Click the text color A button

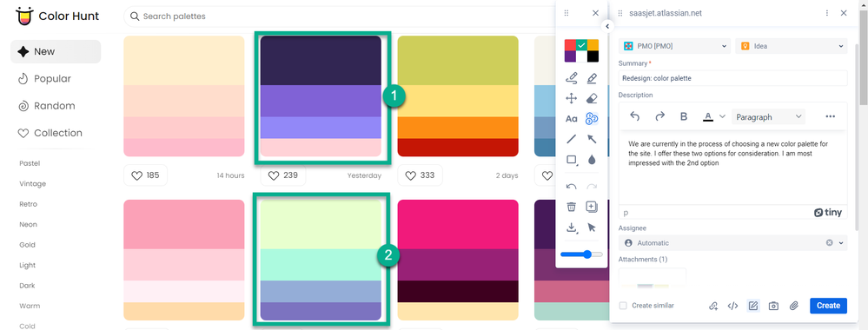pyautogui.click(x=707, y=116)
